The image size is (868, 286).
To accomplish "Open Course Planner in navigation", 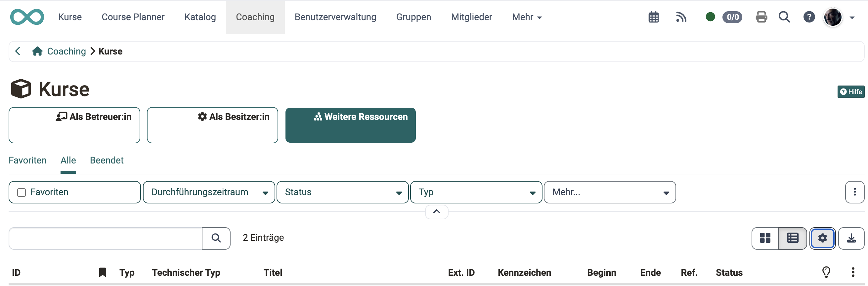I will coord(133,17).
